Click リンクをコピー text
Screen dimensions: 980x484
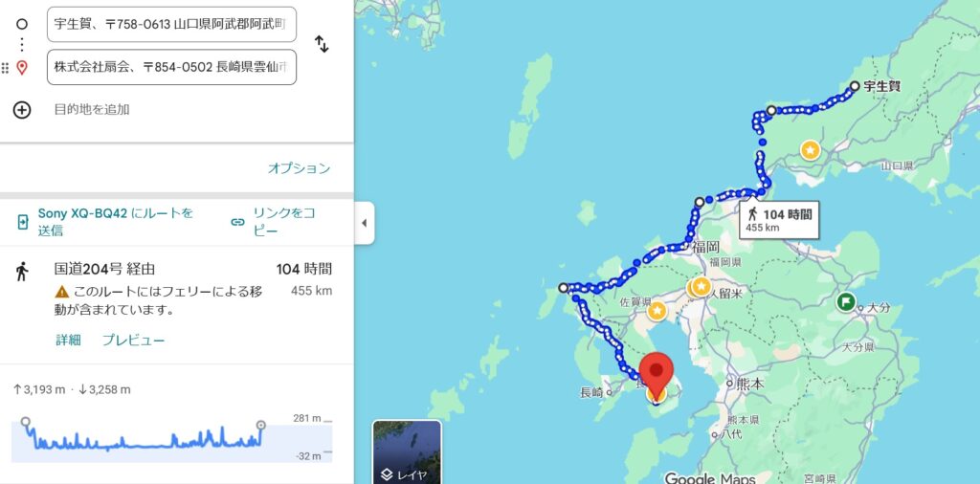pyautogui.click(x=284, y=222)
